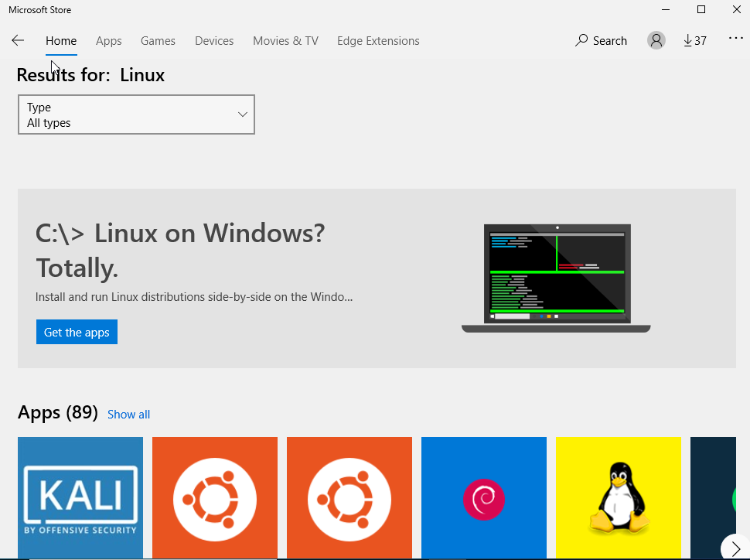This screenshot has height=560, width=750.
Task: Select the Debian app tile
Action: [x=484, y=497]
